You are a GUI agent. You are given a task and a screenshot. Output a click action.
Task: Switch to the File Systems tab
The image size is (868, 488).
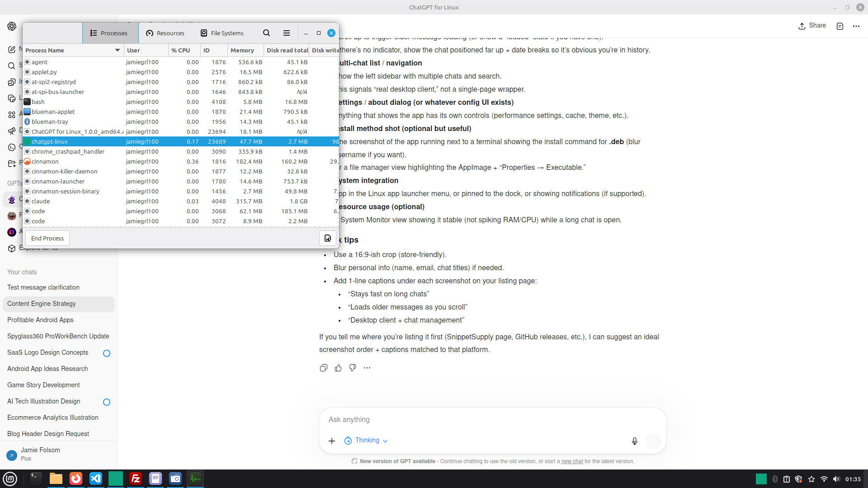222,33
